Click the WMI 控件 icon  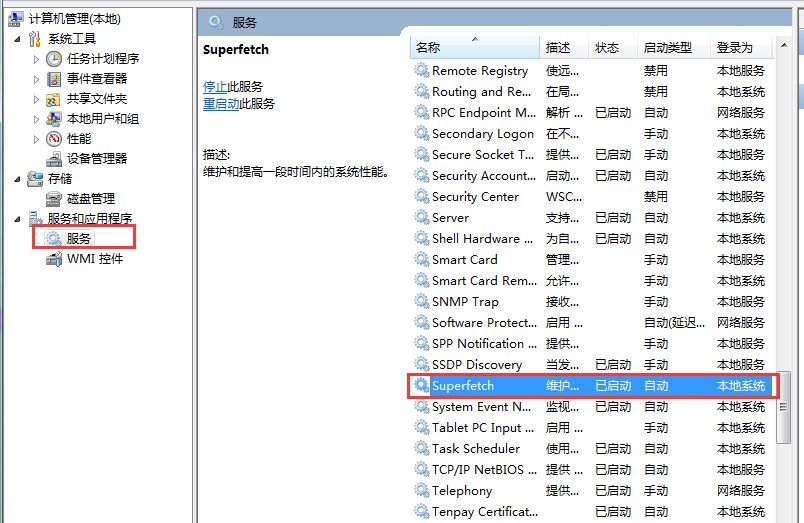(x=54, y=258)
